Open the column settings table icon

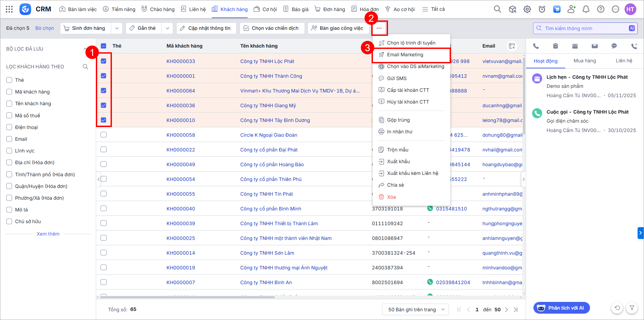[x=512, y=46]
